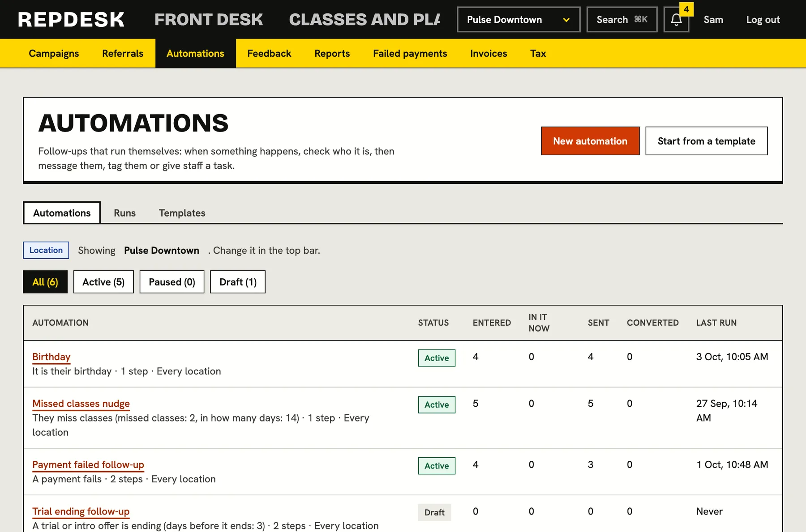Open the Trial ending follow-up automation

[x=81, y=511]
